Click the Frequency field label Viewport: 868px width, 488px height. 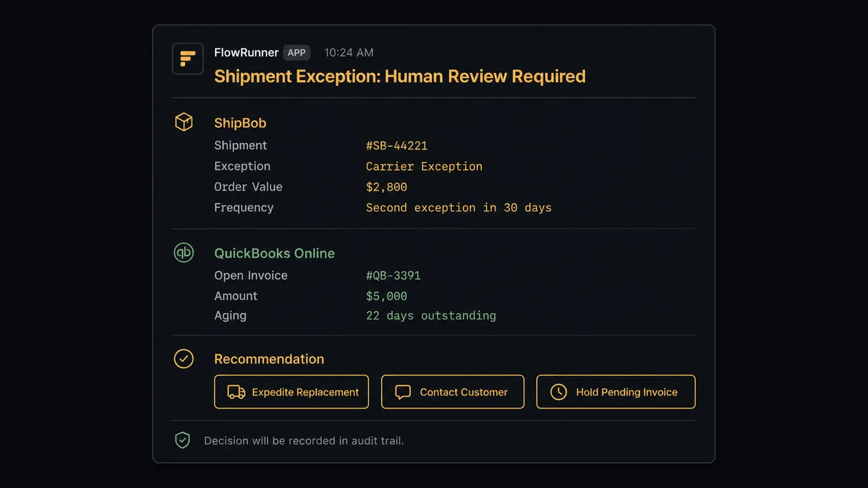pyautogui.click(x=244, y=207)
